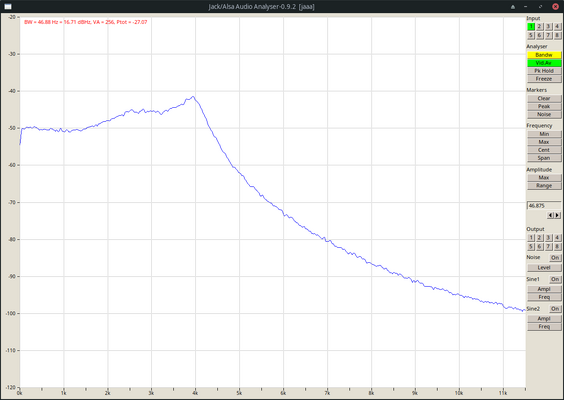
Task: Enable Pk Hold in Analyser
Action: tap(544, 71)
